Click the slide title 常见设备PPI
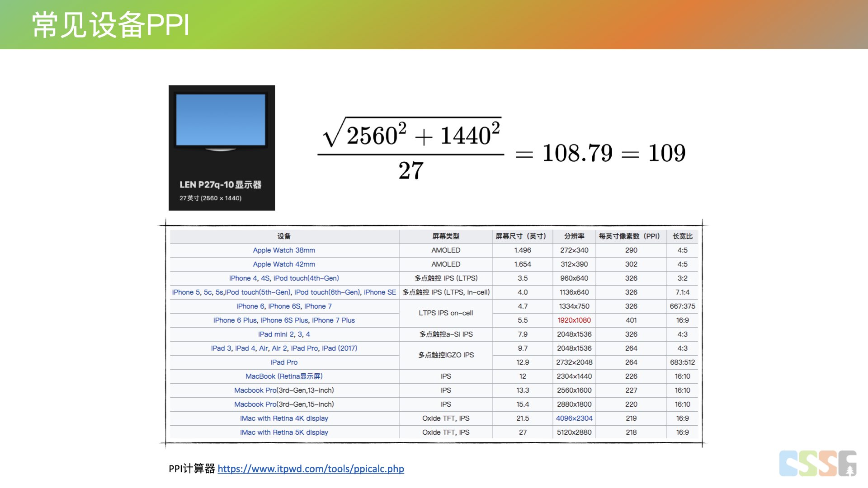 111,25
